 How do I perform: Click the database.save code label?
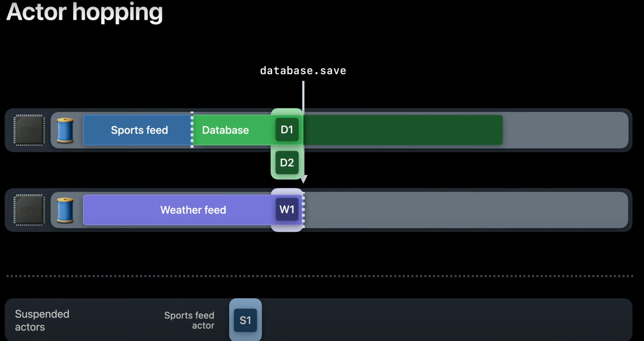[x=303, y=71]
